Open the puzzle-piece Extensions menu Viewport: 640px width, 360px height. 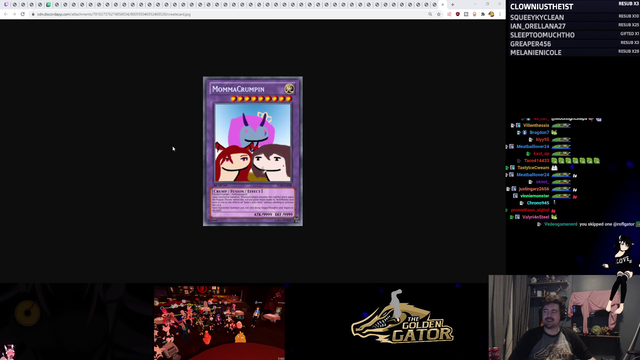[x=483, y=14]
